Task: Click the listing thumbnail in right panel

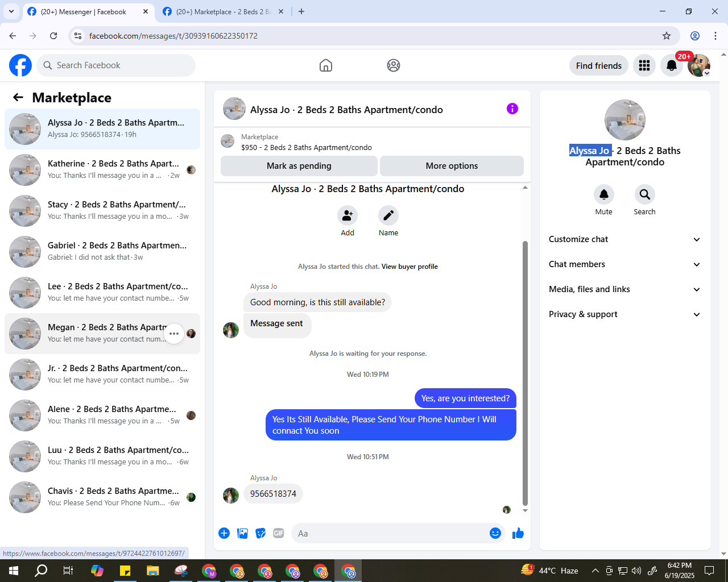Action: [x=625, y=120]
